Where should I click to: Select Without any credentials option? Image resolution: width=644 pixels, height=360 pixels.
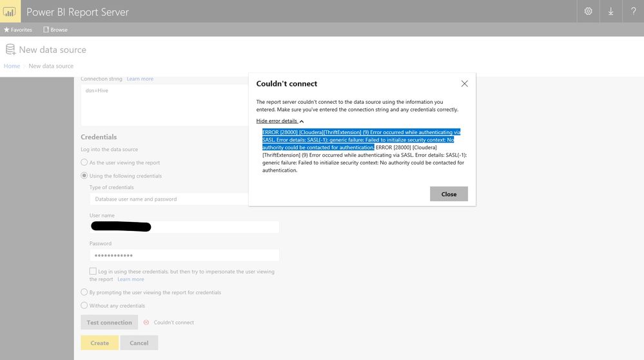84,305
